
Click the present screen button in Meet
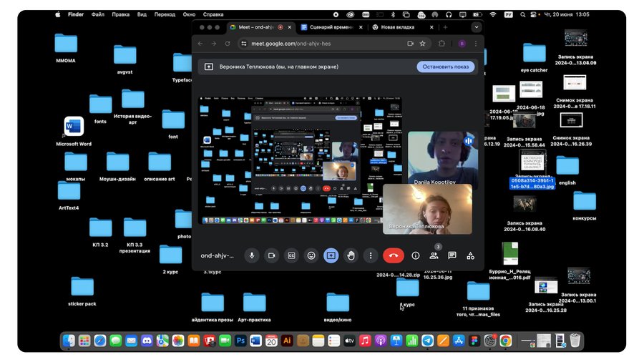(x=331, y=255)
